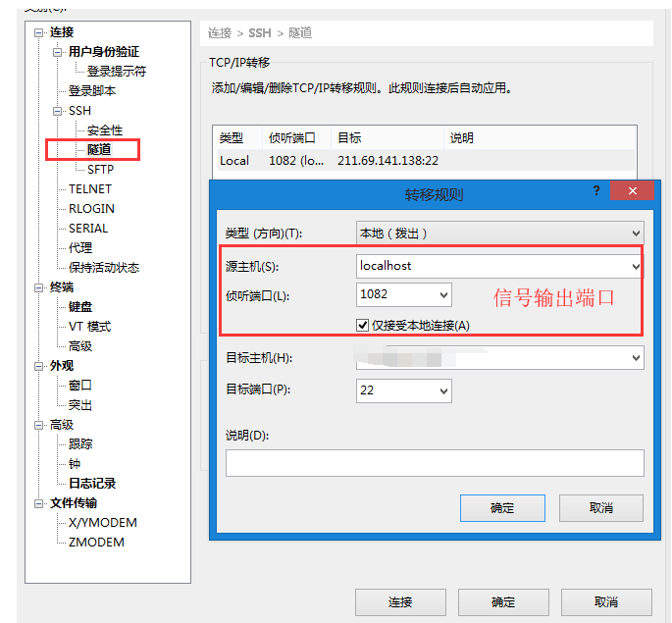Toggle the 仅接受本地连接 checkbox
The width and height of the screenshot is (672, 623).
pos(364,326)
